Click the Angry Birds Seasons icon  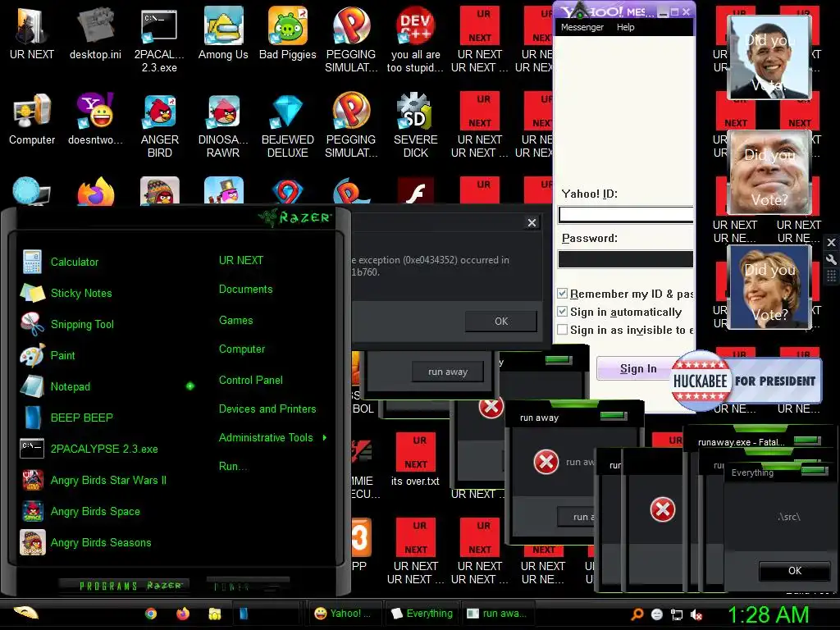(x=32, y=542)
